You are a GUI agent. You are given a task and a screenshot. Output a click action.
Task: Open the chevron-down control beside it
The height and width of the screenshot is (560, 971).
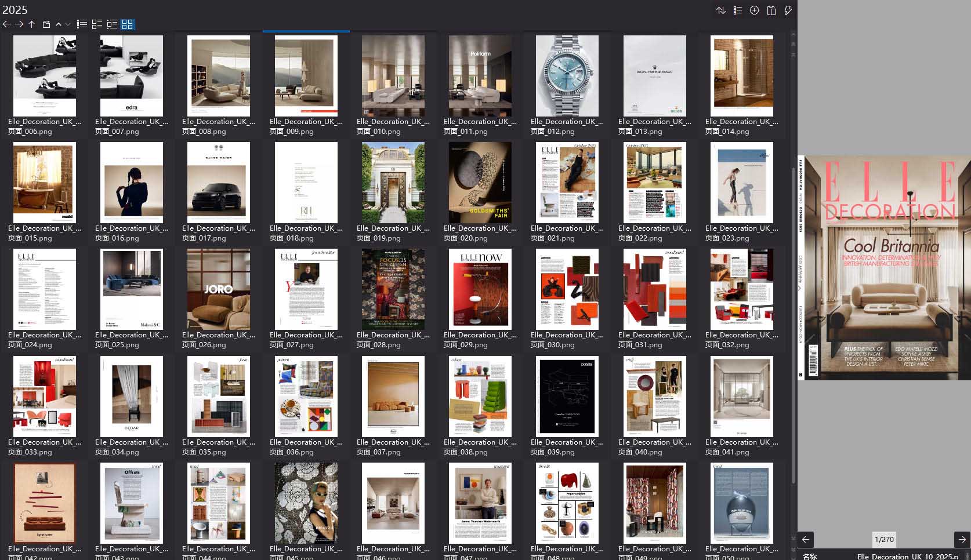[66, 24]
